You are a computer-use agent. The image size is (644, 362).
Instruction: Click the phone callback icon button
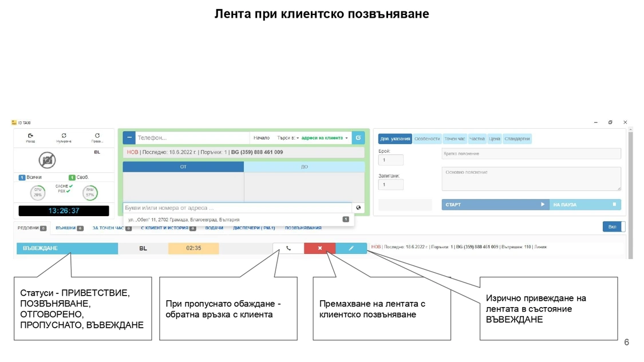point(288,248)
